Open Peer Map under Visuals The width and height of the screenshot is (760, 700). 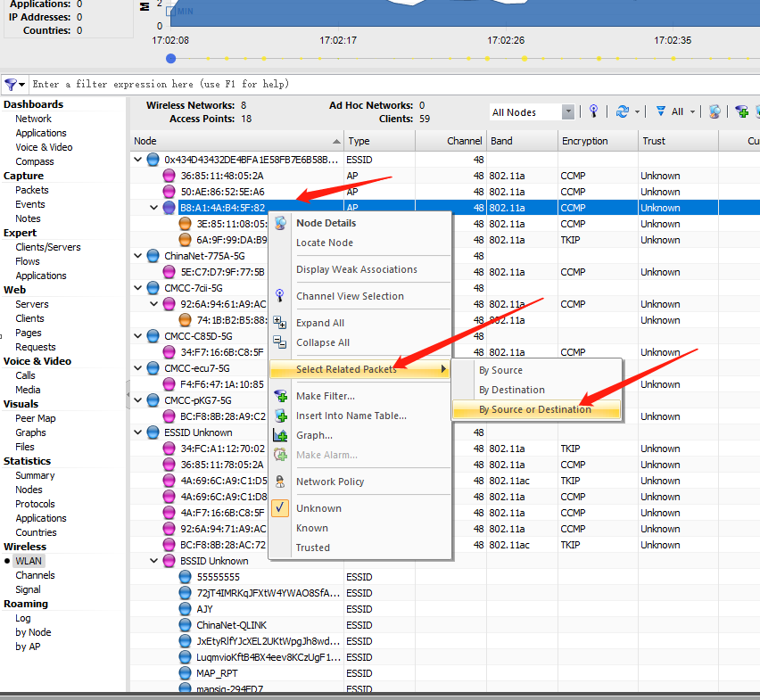pyautogui.click(x=36, y=418)
